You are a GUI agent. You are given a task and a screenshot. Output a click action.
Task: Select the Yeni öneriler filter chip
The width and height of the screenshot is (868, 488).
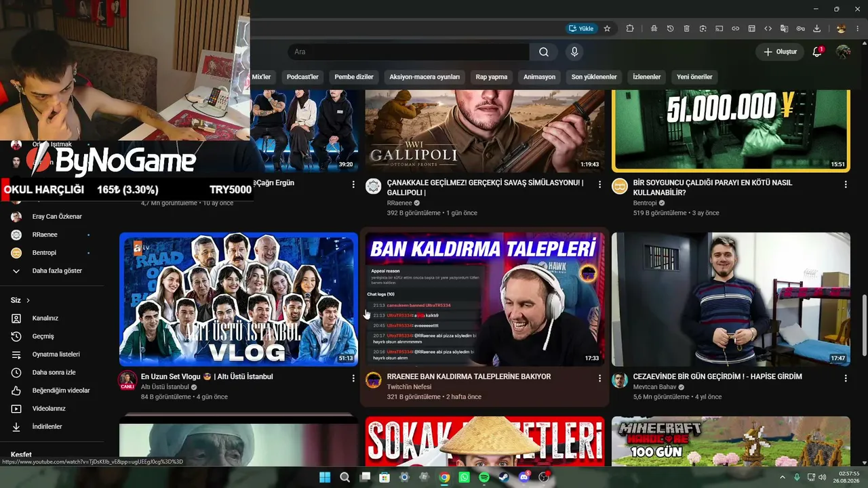pyautogui.click(x=694, y=77)
